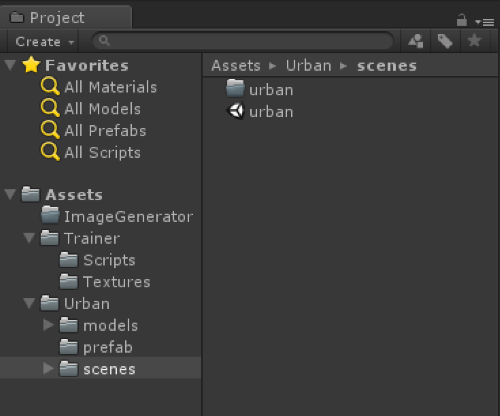Click the project search field
500x416 pixels.
[243, 41]
